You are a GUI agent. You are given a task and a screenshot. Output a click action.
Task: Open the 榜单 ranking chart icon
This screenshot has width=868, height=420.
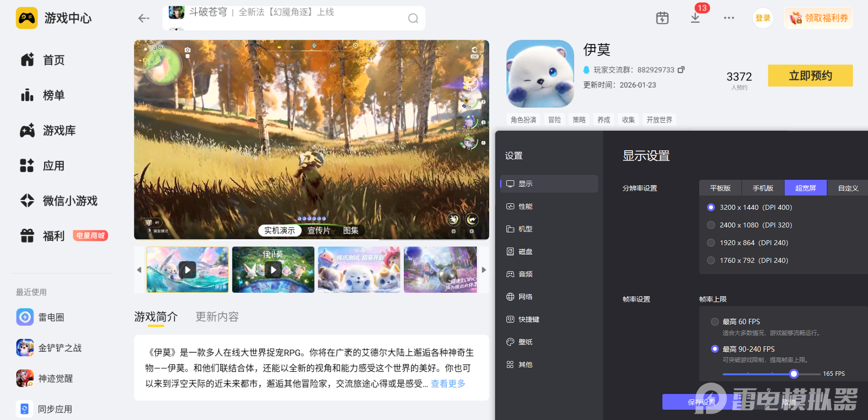click(x=27, y=95)
